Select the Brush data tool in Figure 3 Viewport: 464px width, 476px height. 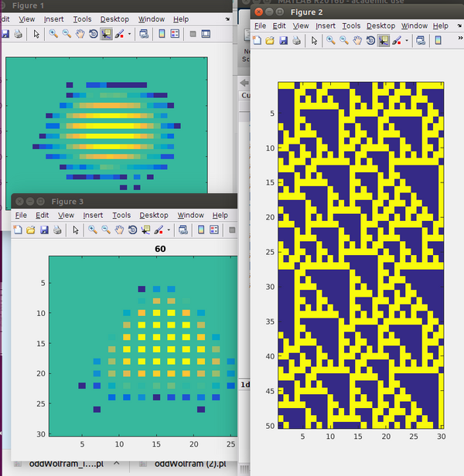coord(159,229)
